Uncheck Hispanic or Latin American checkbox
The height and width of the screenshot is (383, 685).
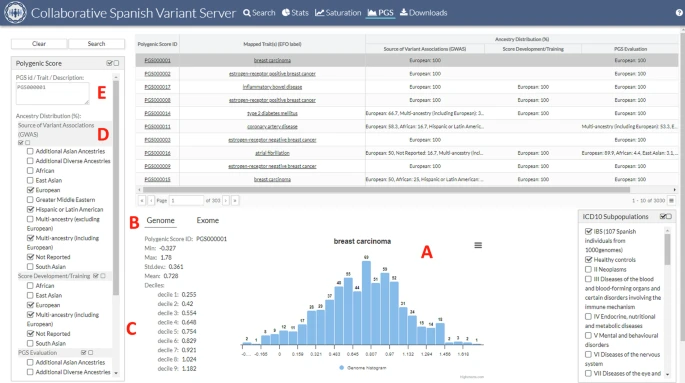pos(30,209)
